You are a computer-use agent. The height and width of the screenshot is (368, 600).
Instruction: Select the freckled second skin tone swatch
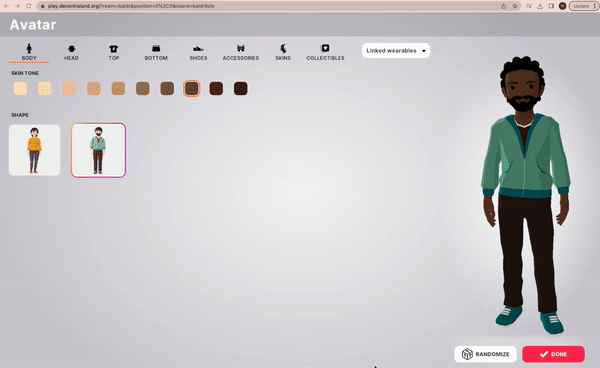[x=45, y=88]
